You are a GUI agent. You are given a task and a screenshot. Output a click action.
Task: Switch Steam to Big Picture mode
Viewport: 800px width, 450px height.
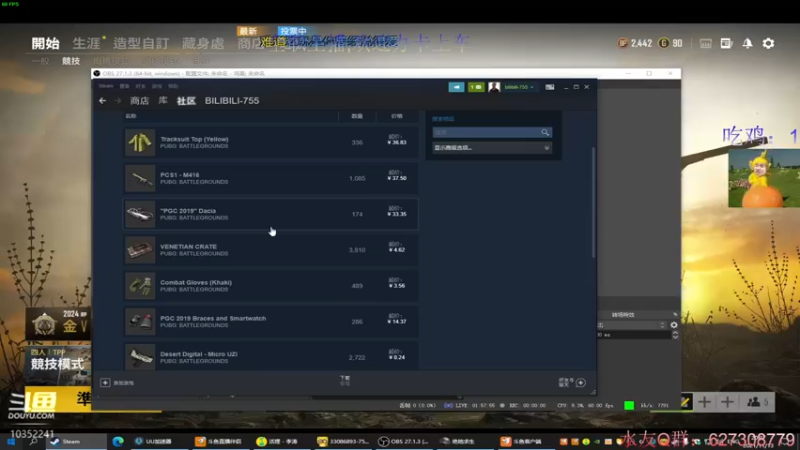[549, 87]
